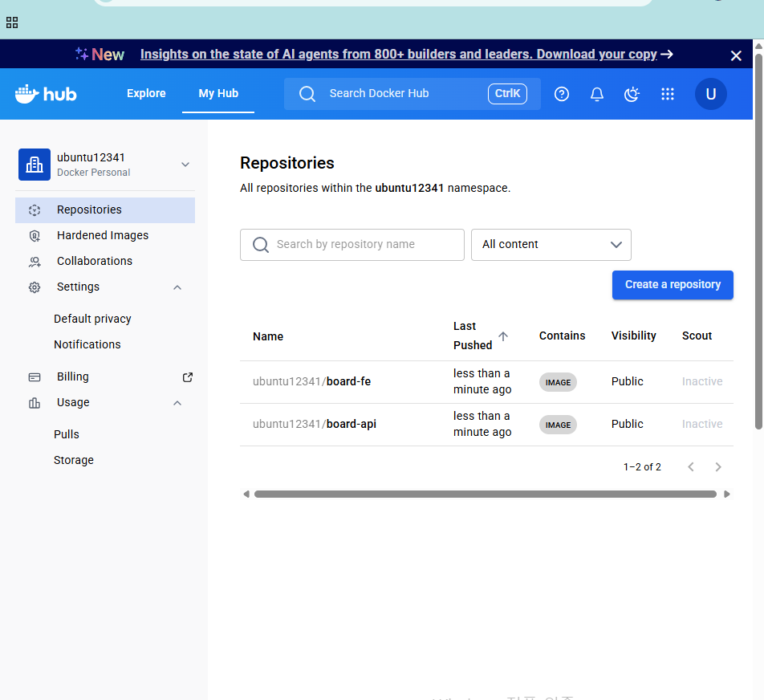Go to previous page of repositories
Screen dimensions: 764x700
pyautogui.click(x=691, y=467)
